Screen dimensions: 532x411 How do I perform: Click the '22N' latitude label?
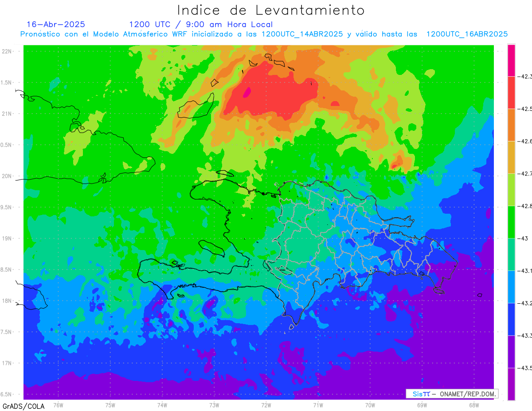[x=7, y=51]
